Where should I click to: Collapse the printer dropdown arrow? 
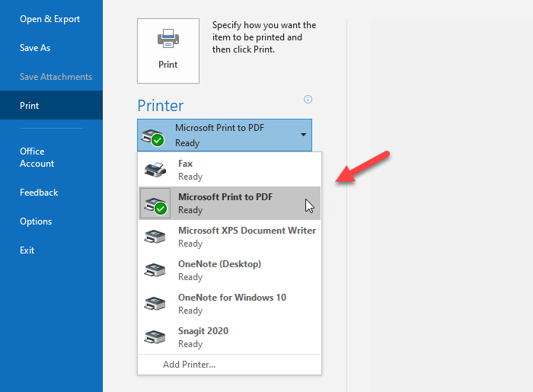[303, 135]
